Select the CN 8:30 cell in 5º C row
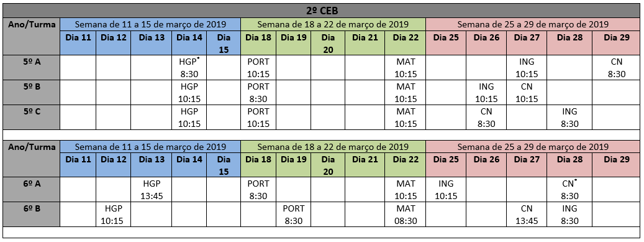Screen dimensions: 644x242 click(486, 117)
